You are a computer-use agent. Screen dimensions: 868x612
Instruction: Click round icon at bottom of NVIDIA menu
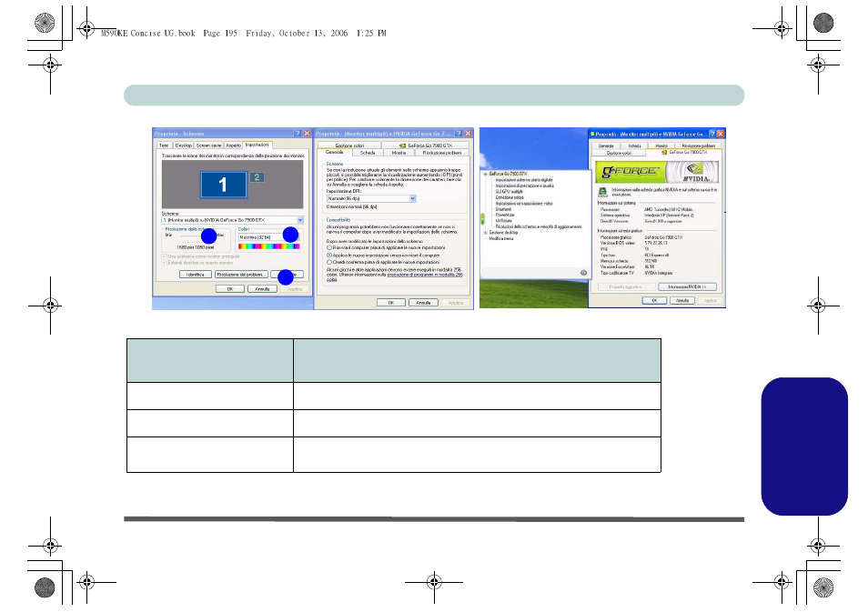point(583,272)
